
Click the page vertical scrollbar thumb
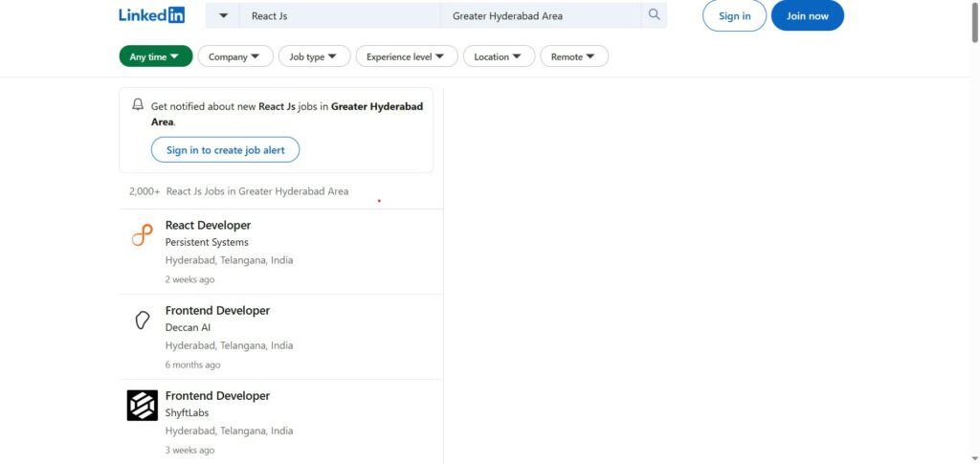[974, 21]
